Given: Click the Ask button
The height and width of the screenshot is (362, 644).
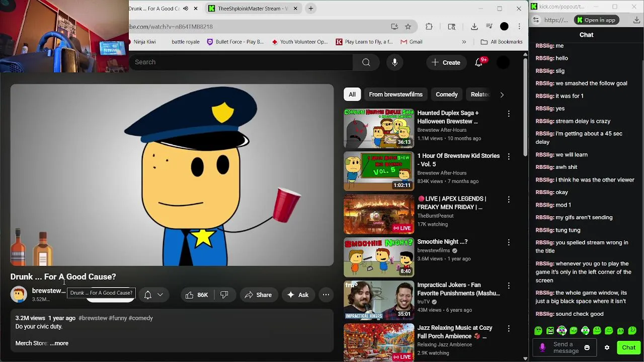Looking at the screenshot, I should coord(298,295).
